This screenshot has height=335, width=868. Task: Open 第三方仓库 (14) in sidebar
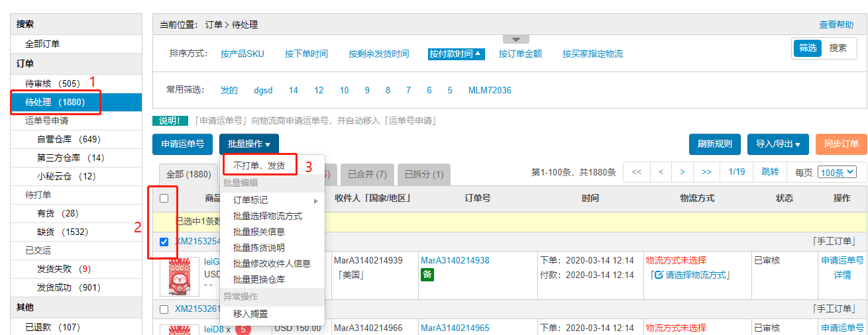tap(76, 158)
